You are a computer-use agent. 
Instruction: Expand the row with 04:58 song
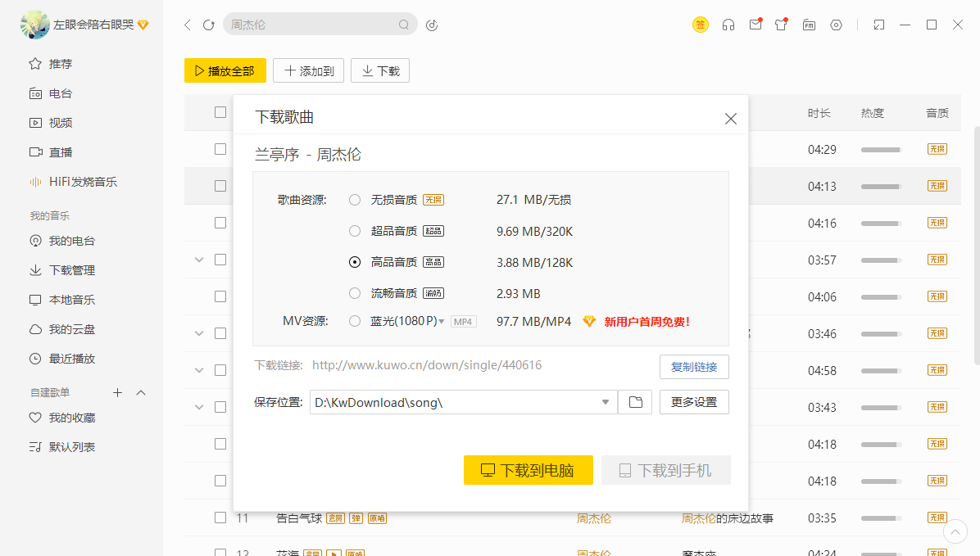tap(199, 370)
